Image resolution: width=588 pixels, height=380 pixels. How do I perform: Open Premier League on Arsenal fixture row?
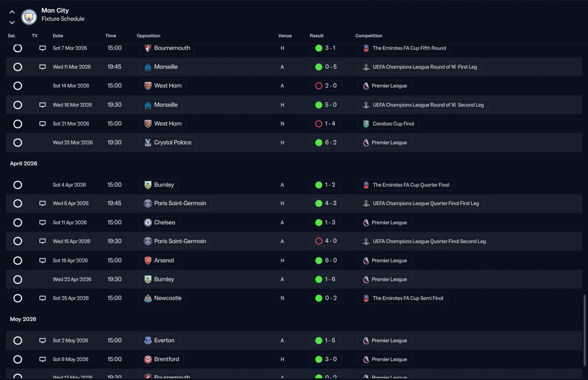[385, 261]
